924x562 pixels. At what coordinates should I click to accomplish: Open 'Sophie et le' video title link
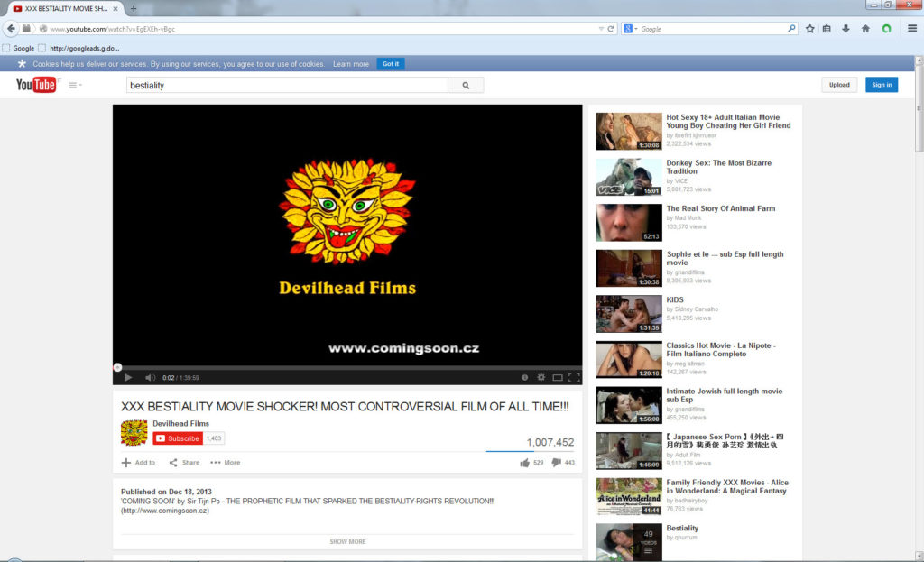coord(725,259)
